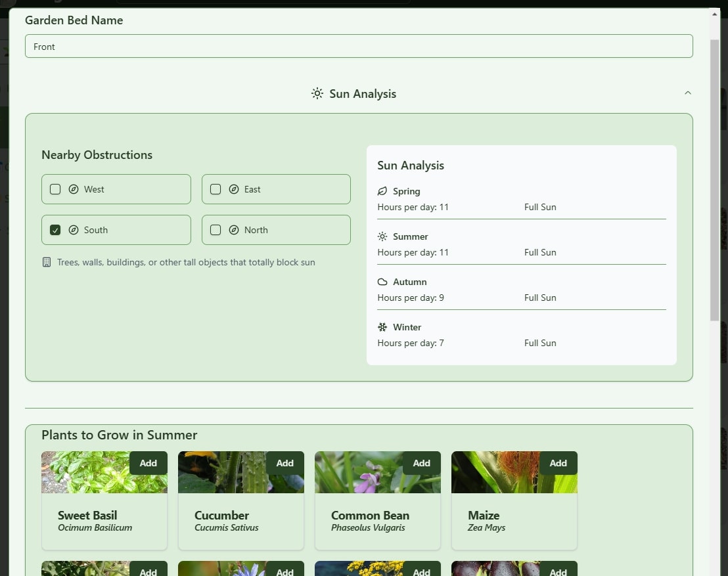Viewport: 728px width, 576px height.
Task: Enable the East obstruction checkbox
Action: point(215,188)
